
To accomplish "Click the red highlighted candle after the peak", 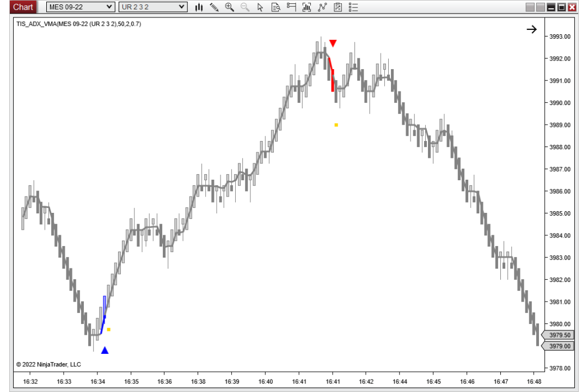I will (x=332, y=80).
